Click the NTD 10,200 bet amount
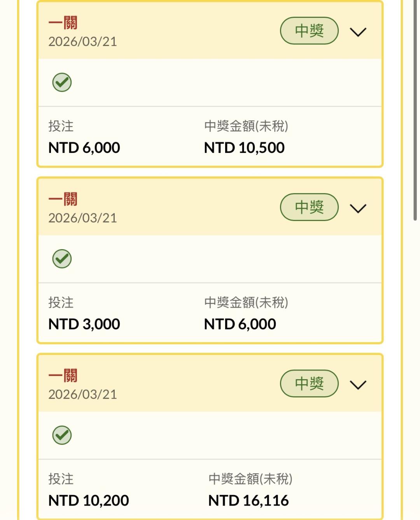The width and height of the screenshot is (420, 520). 88,501
